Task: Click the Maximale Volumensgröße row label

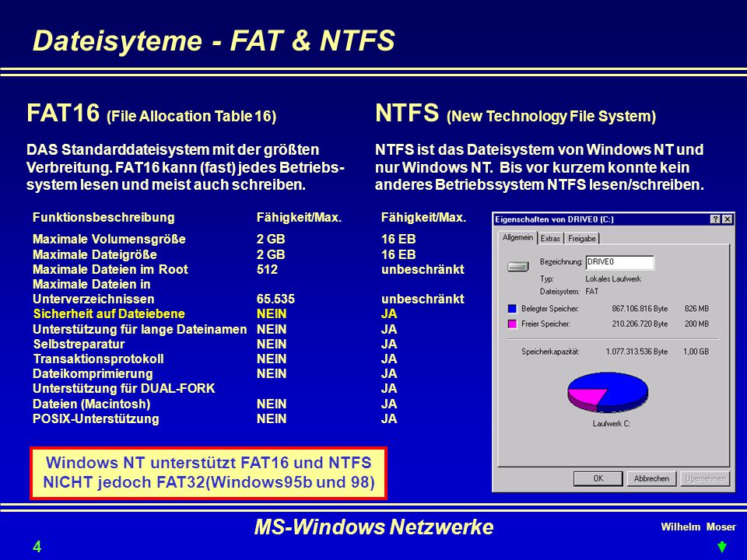Action: (109, 239)
